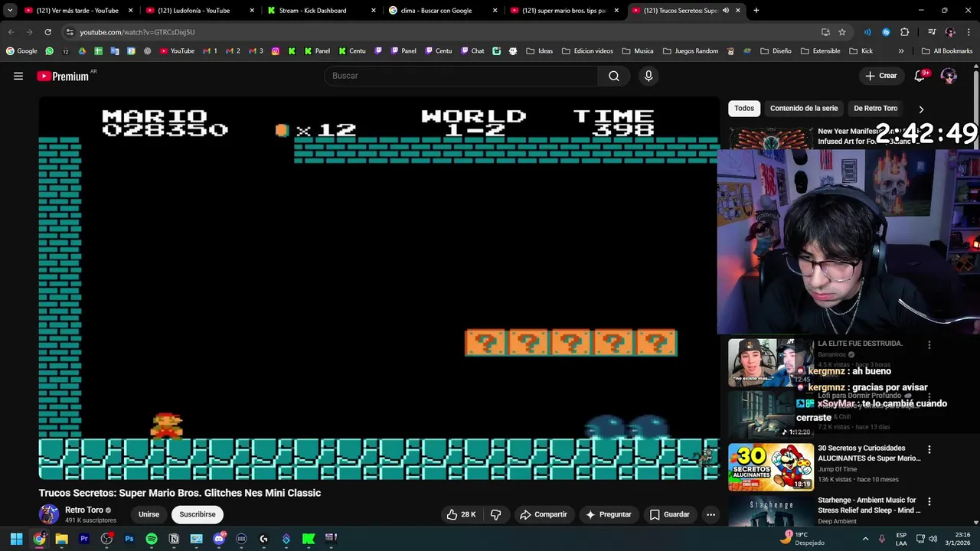Open Starhenge Ambient Music video title
980x551 pixels.
coord(869,505)
